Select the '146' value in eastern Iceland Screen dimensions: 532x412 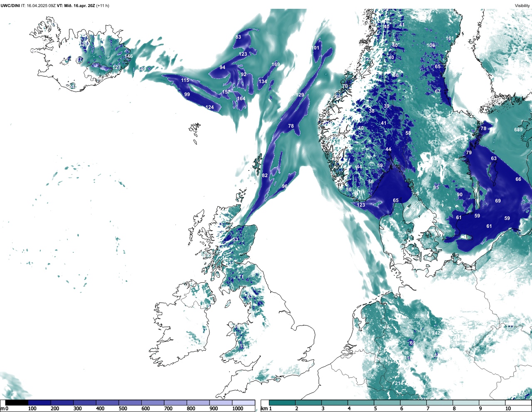pos(129,56)
